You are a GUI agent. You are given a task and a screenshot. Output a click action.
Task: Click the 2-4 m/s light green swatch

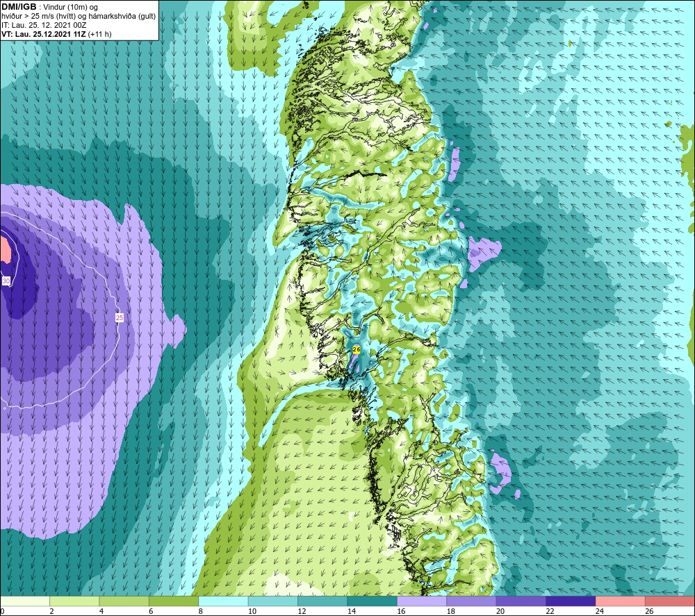74,601
